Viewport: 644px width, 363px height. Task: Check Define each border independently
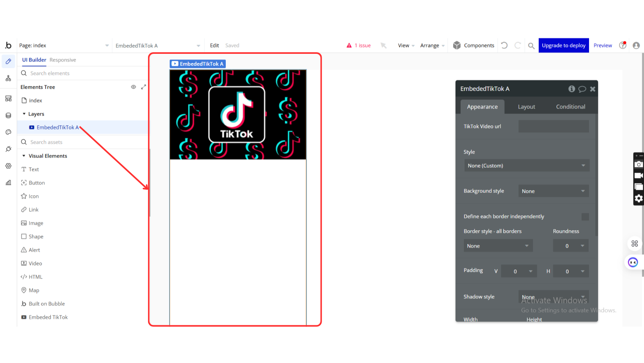[x=585, y=217]
